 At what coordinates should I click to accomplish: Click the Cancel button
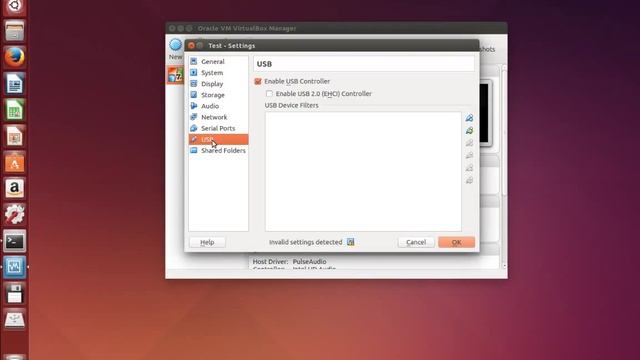(416, 242)
